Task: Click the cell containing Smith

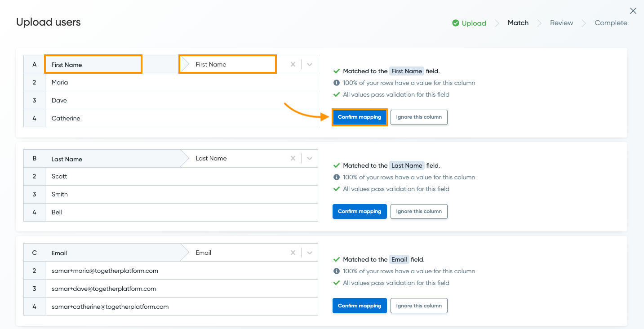Action: (182, 194)
